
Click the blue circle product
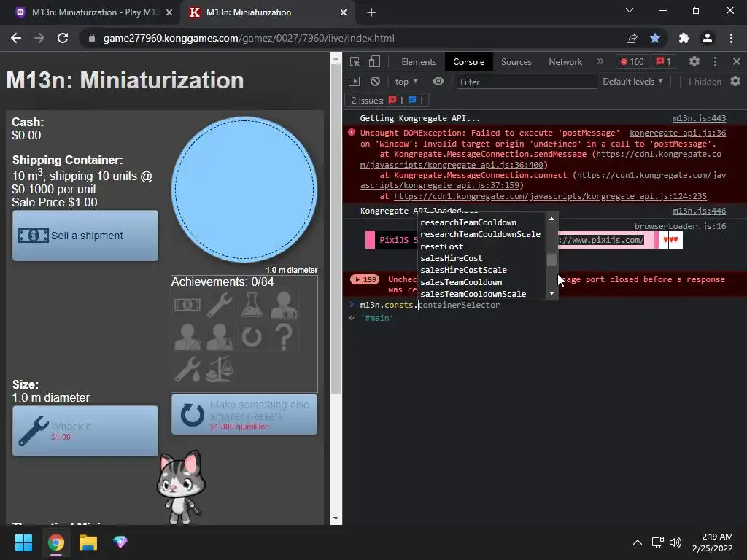click(x=244, y=190)
